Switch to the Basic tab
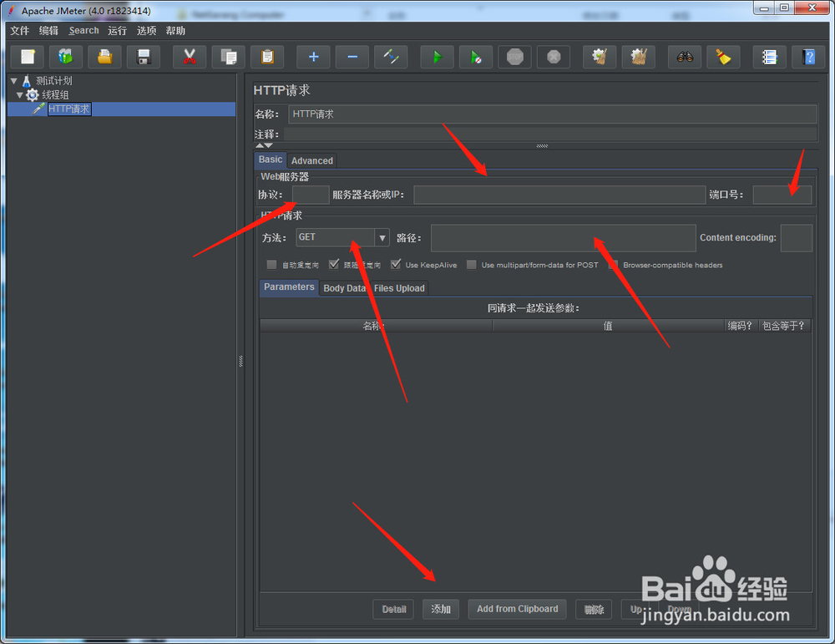 coord(271,160)
